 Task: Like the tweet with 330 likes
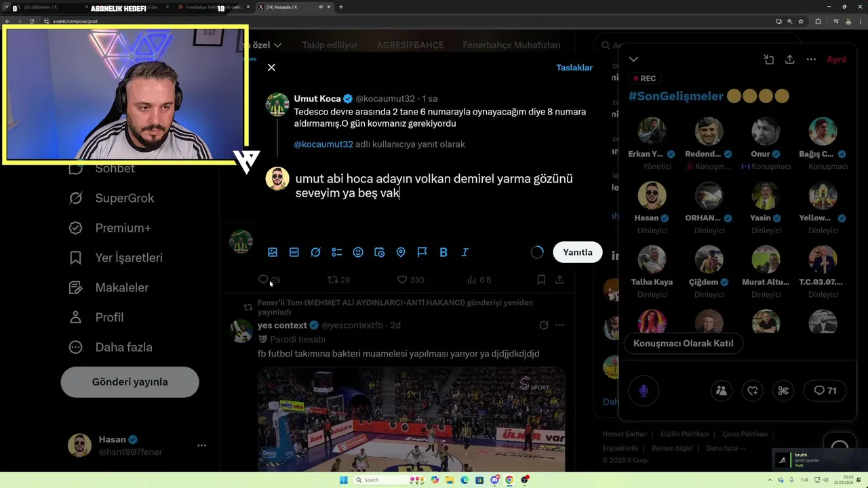410,280
